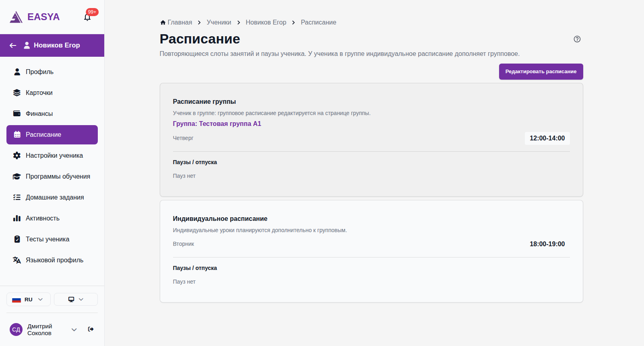Open the RU language dropdown
This screenshot has width=644, height=346.
pyautogui.click(x=29, y=299)
